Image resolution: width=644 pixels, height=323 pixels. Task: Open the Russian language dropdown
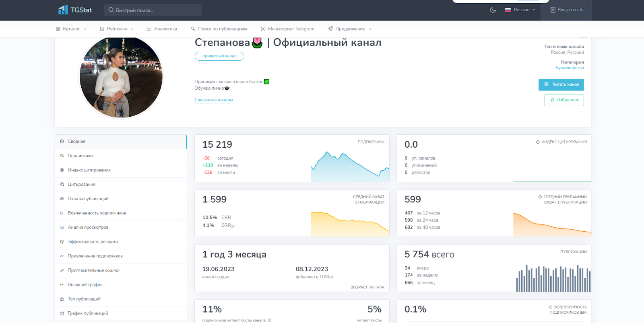(x=520, y=10)
